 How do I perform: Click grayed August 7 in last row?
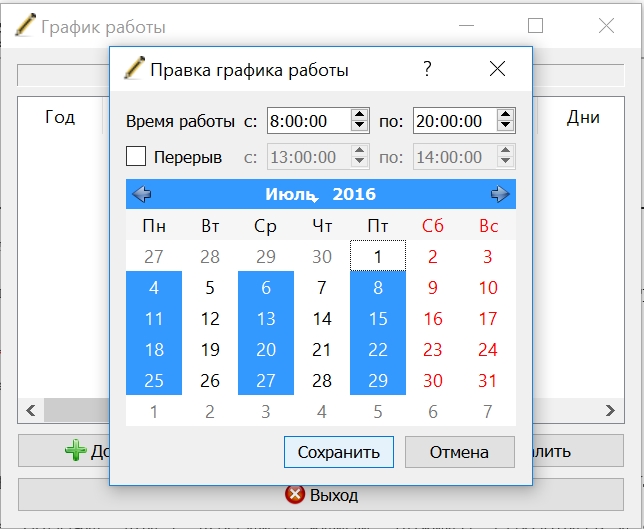point(488,411)
